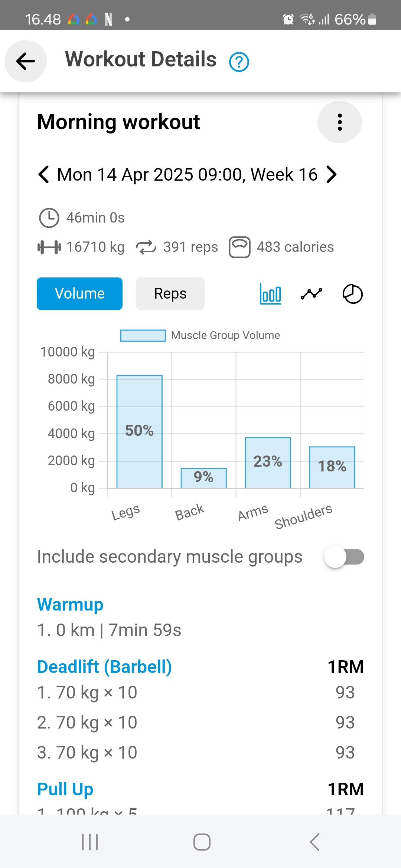Switch to the line chart view
This screenshot has height=868, width=401.
(x=312, y=294)
